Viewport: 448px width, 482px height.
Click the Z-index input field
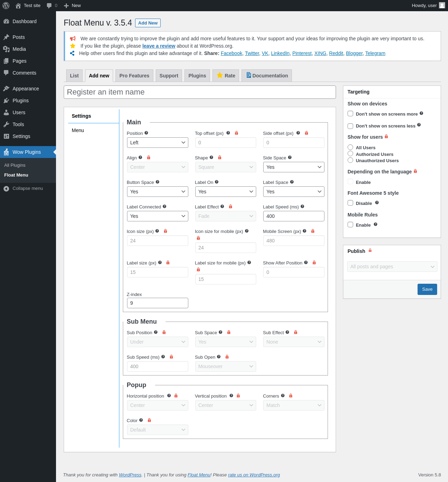(157, 303)
